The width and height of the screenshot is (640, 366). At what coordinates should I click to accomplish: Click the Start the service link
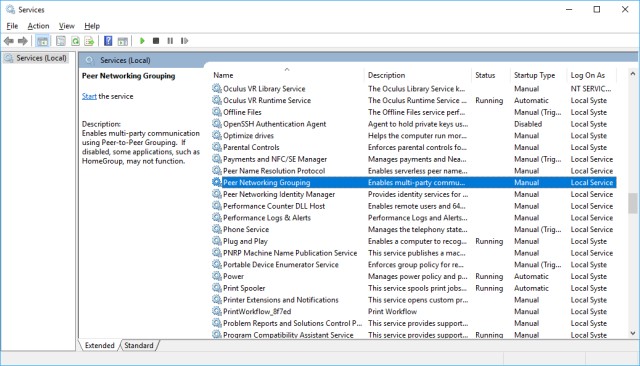pyautogui.click(x=89, y=96)
